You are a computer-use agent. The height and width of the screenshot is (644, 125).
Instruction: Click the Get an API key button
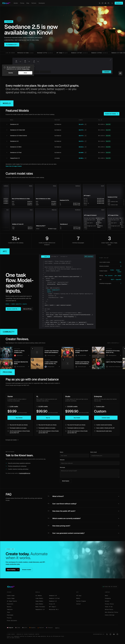(x=27, y=309)
